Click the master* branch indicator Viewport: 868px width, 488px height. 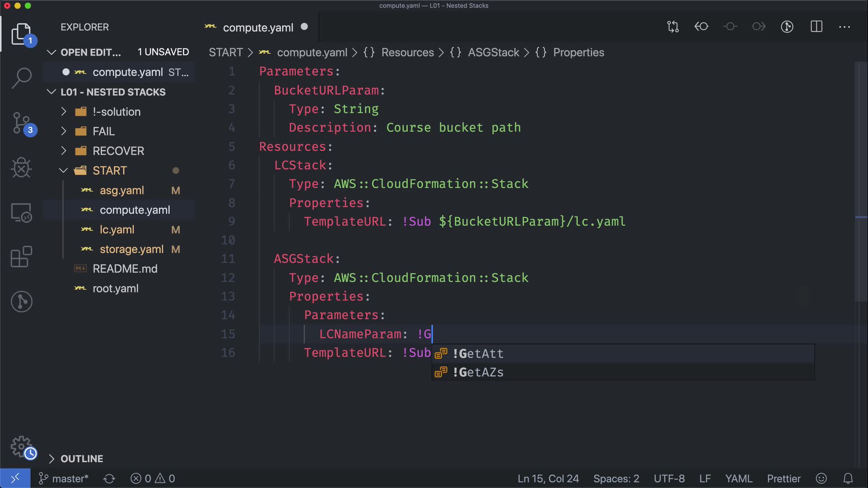(x=64, y=479)
